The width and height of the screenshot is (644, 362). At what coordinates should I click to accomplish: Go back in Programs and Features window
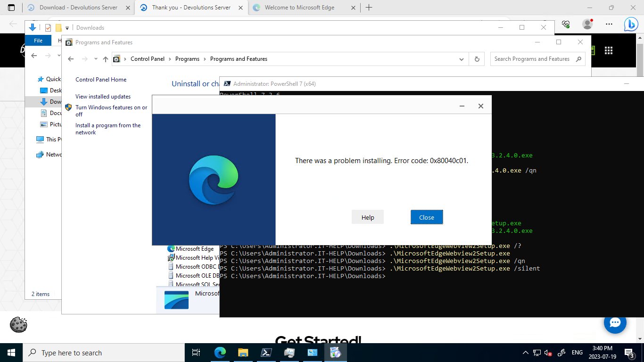[x=71, y=59]
